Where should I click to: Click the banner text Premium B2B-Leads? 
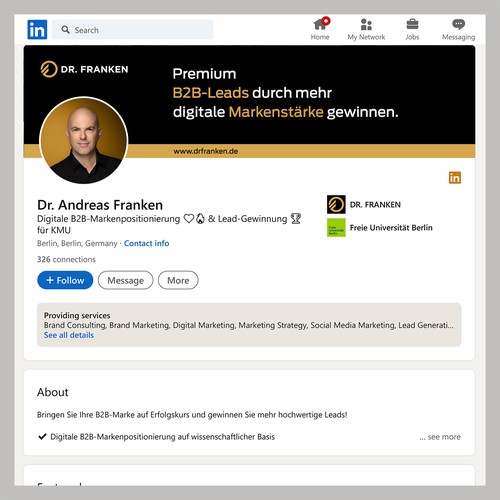(x=285, y=93)
